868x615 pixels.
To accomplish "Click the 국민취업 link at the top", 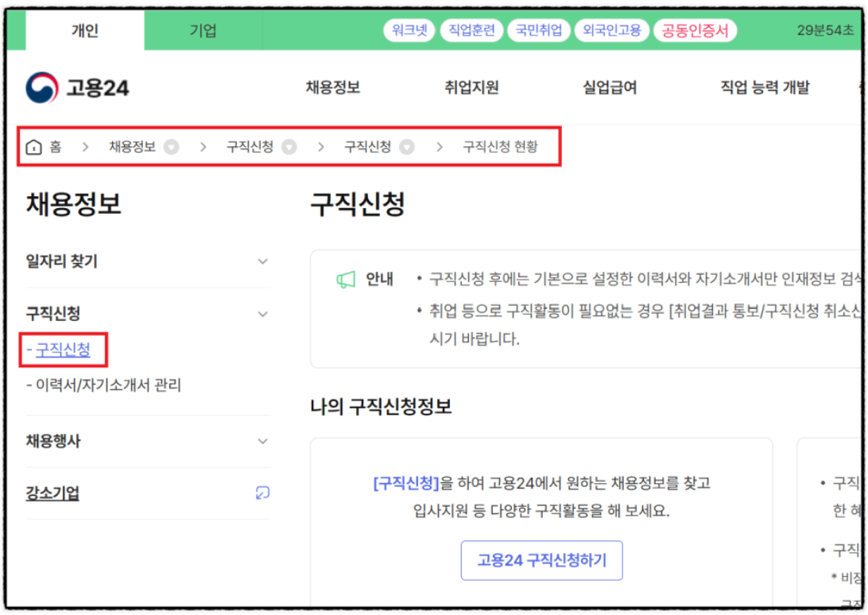I will (x=538, y=29).
